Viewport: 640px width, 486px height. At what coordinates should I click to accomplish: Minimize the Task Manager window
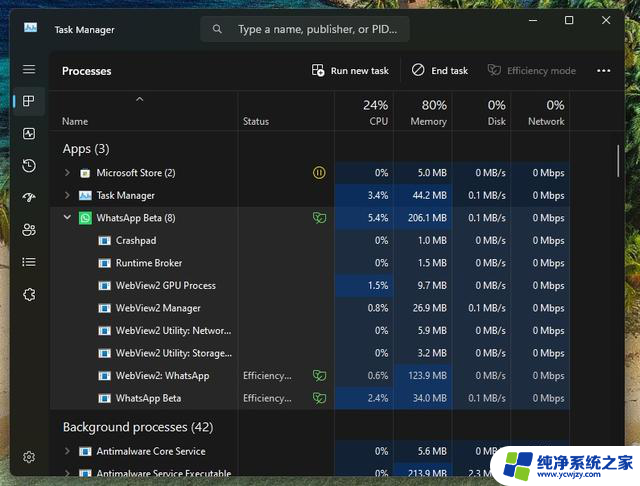(x=533, y=20)
